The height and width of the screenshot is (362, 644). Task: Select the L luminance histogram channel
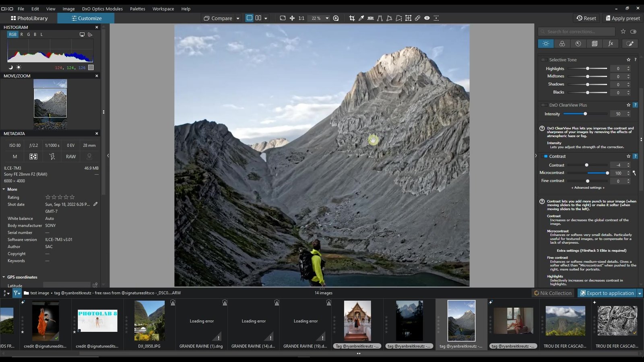(x=41, y=35)
